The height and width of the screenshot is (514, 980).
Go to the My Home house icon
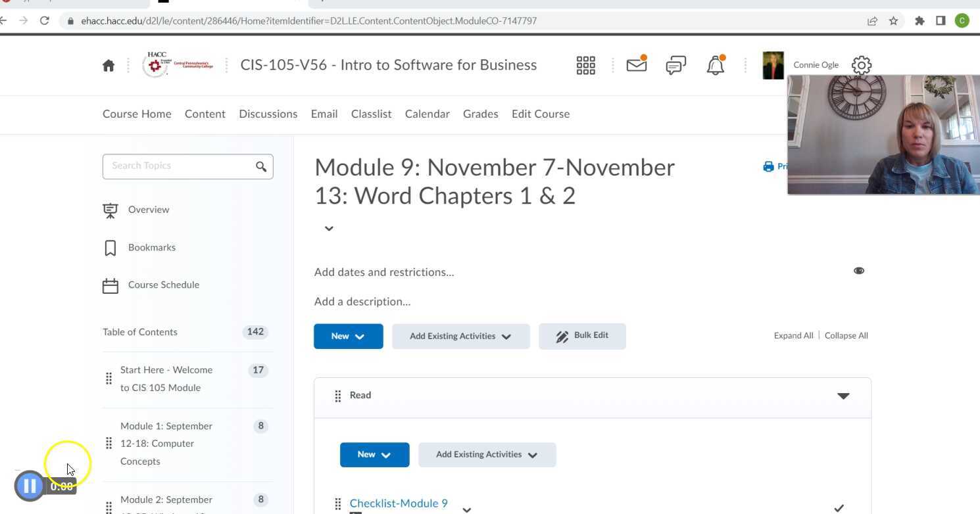coord(109,65)
